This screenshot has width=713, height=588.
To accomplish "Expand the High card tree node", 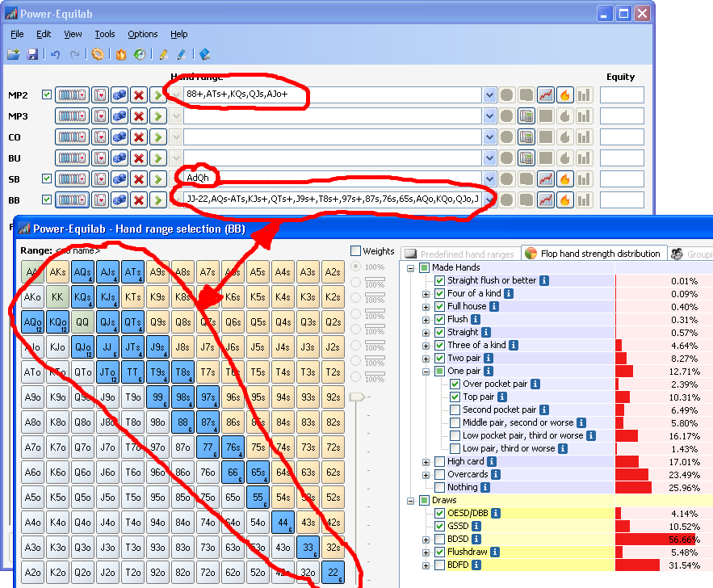I will pos(426,462).
